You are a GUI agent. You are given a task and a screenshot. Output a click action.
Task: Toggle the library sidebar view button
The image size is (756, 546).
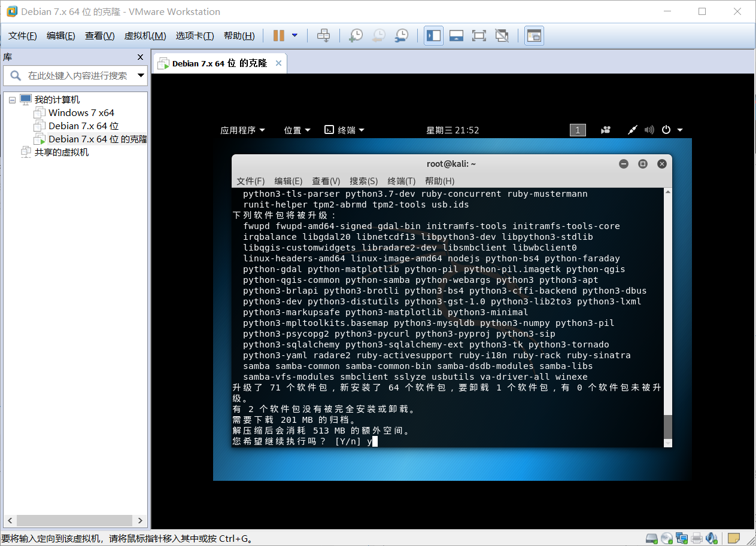pyautogui.click(x=433, y=36)
